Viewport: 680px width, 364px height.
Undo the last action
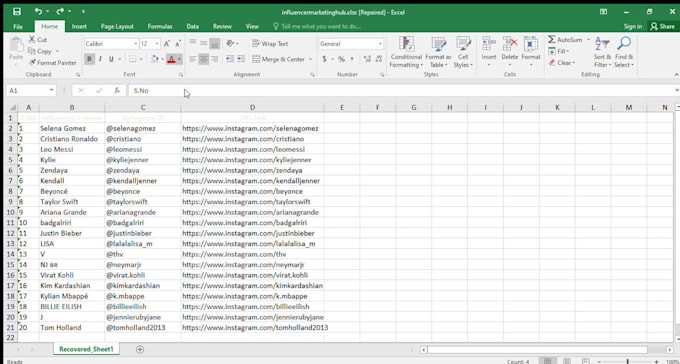click(39, 12)
